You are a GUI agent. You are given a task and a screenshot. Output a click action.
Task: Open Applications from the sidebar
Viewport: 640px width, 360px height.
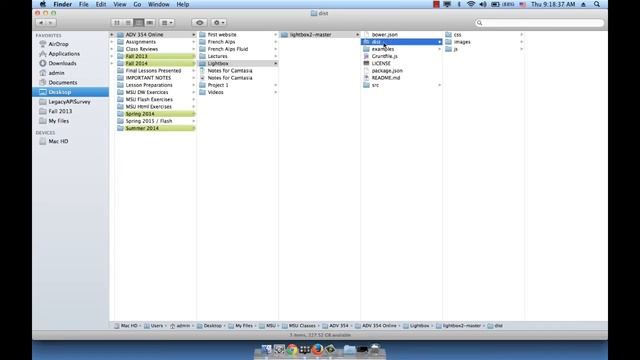tap(64, 54)
